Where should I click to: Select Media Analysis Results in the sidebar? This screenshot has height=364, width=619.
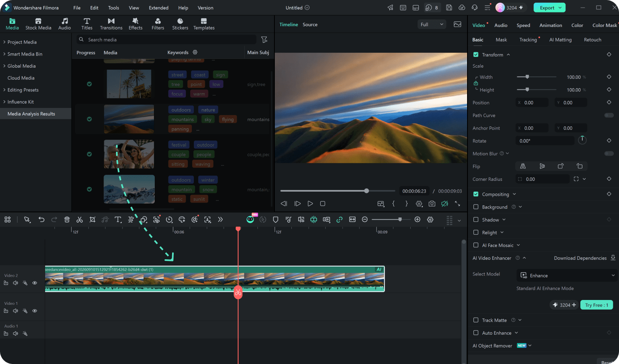point(35,114)
